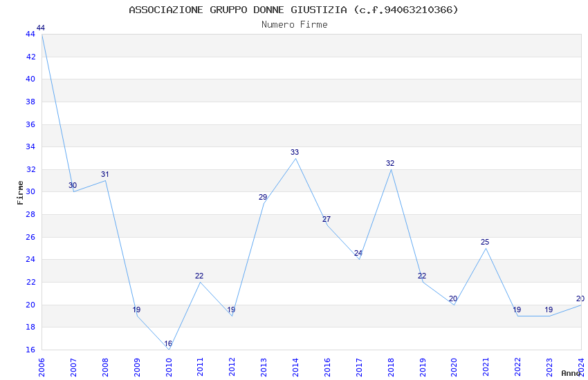Select the data label 16 on the 2010 point

168,343
